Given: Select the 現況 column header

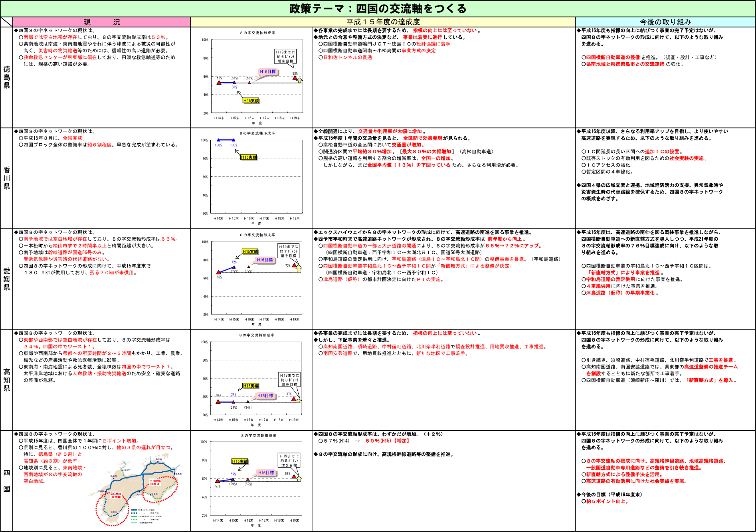Looking at the screenshot, I should click(x=101, y=22).
